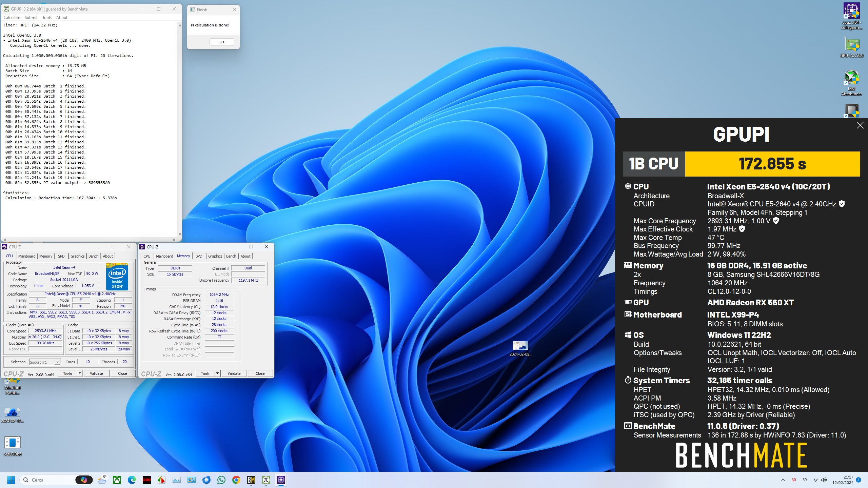Click Close button in left CPU-Z window
The height and width of the screenshot is (488, 868).
[122, 373]
